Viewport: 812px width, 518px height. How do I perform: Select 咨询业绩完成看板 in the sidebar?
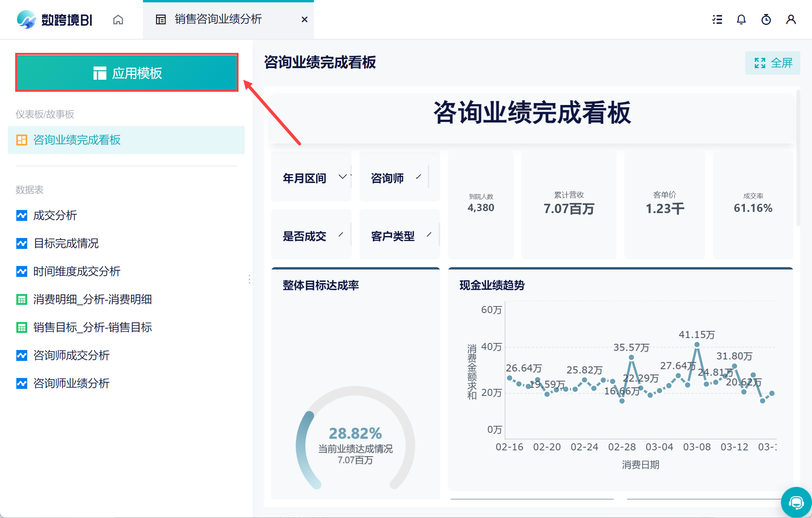pos(126,140)
